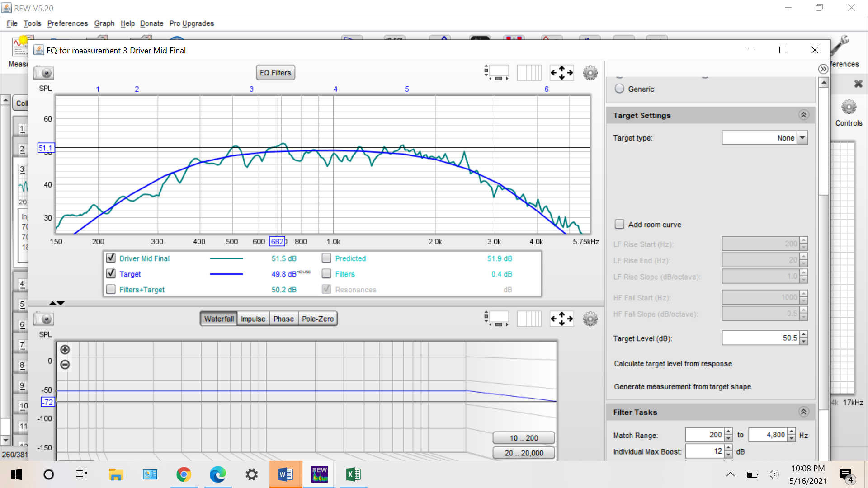Open the Graph menu
868x488 pixels.
pyautogui.click(x=104, y=23)
